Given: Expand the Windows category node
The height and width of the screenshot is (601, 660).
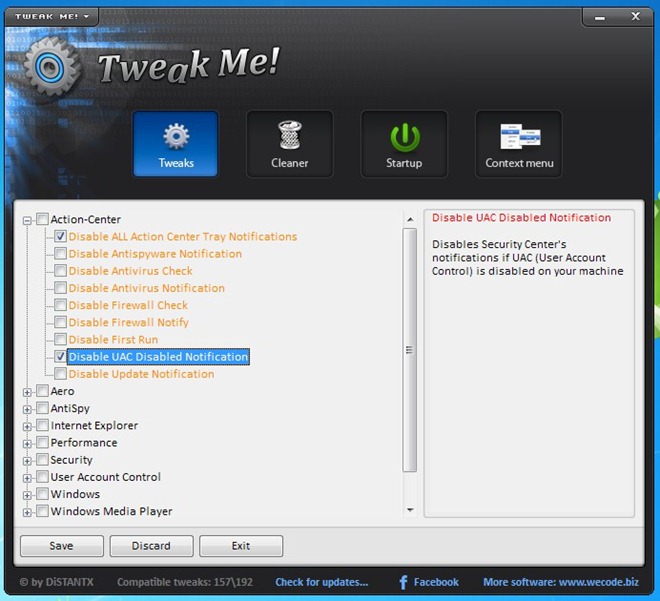Looking at the screenshot, I should [x=27, y=495].
